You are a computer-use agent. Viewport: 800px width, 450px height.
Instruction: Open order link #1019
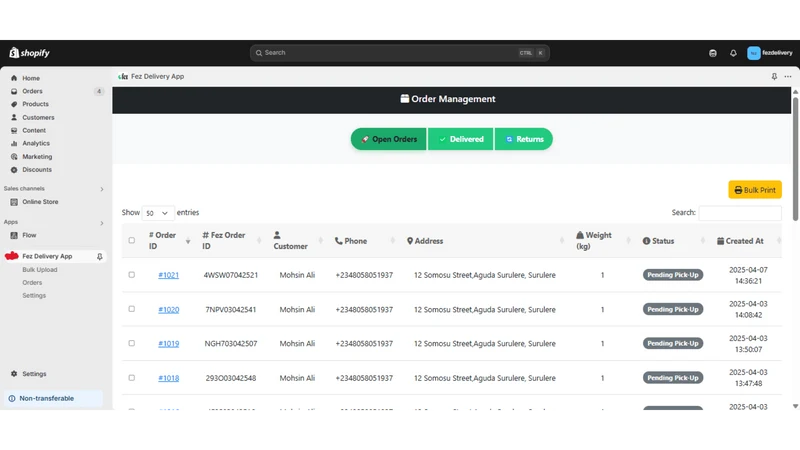coord(168,344)
